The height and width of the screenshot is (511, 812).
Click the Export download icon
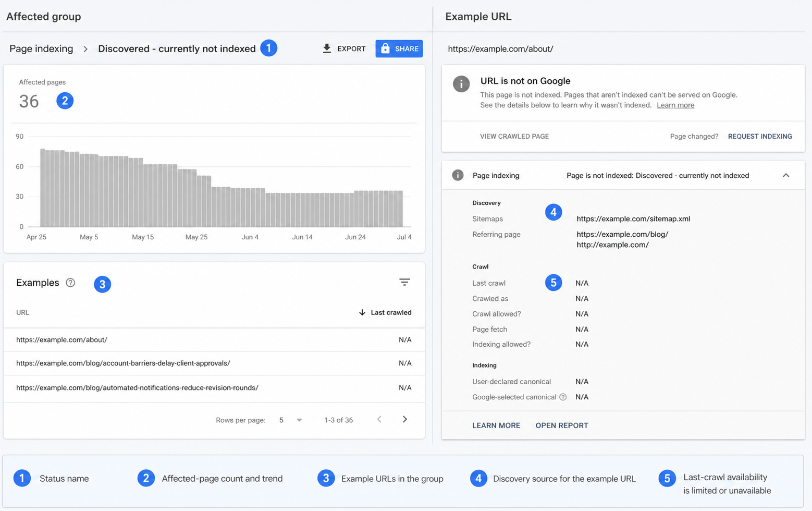pyautogui.click(x=327, y=48)
